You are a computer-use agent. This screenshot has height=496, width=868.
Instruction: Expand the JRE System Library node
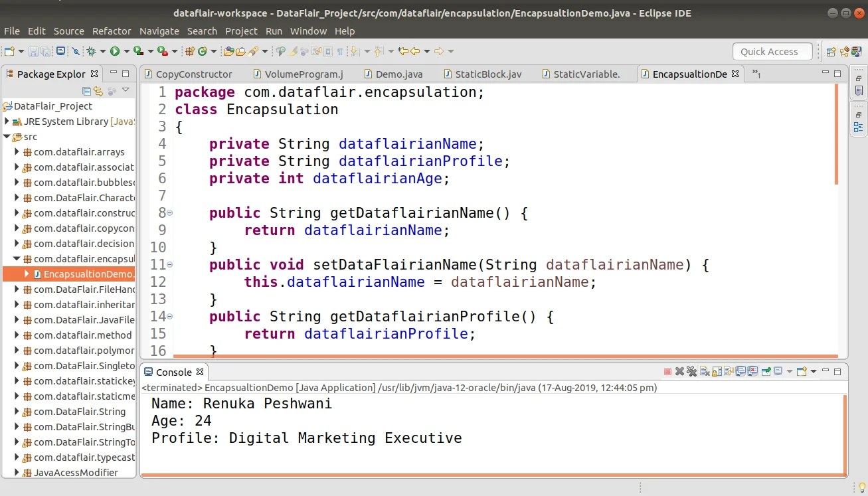[7, 121]
